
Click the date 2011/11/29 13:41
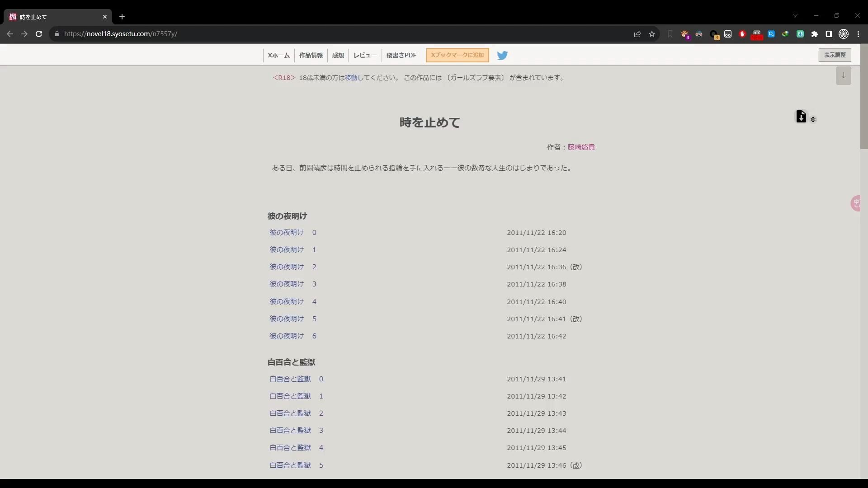536,379
